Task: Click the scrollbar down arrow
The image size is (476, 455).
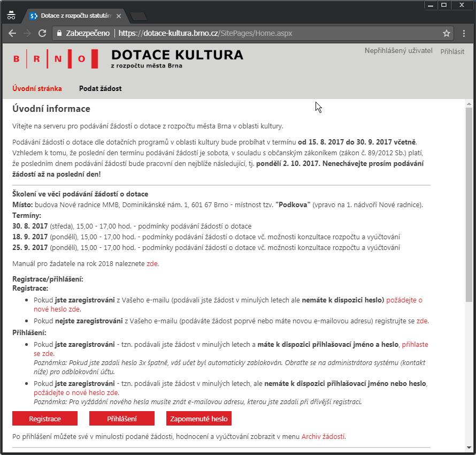Action: tap(469, 448)
